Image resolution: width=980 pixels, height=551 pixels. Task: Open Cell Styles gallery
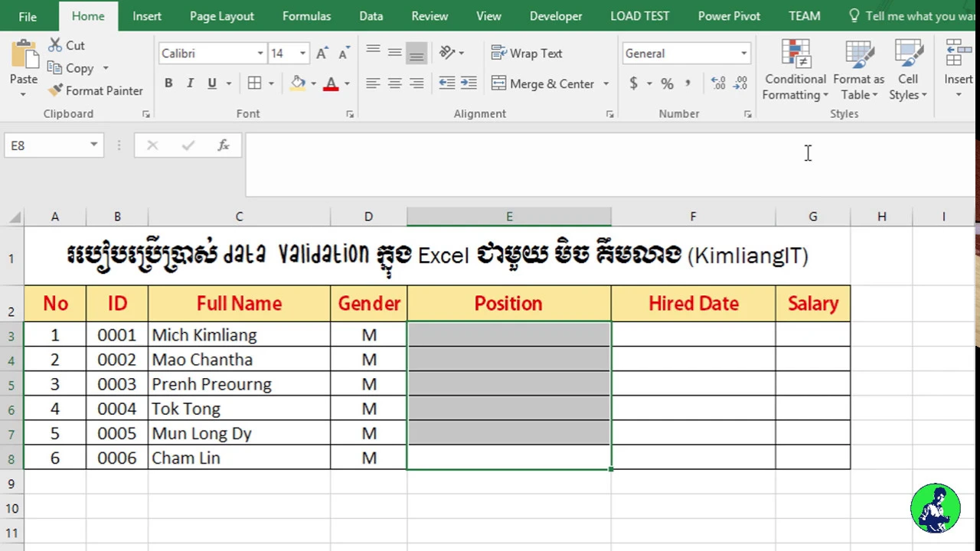pyautogui.click(x=908, y=70)
